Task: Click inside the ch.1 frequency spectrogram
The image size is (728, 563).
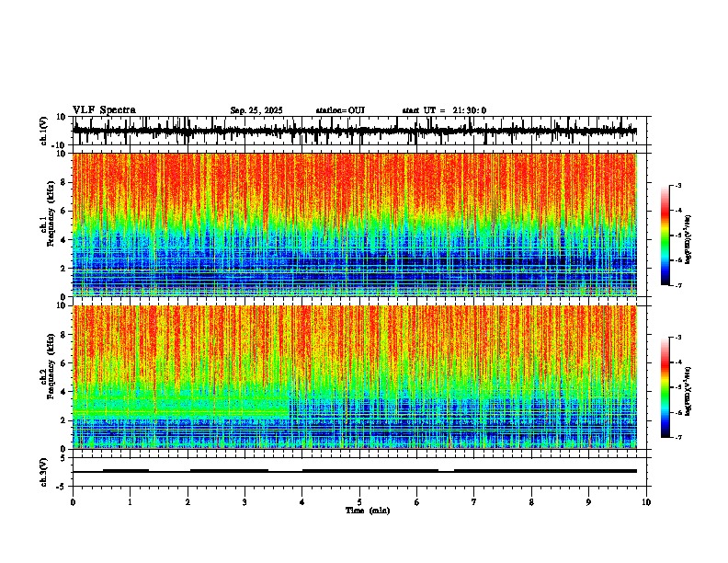Action: tap(355, 224)
